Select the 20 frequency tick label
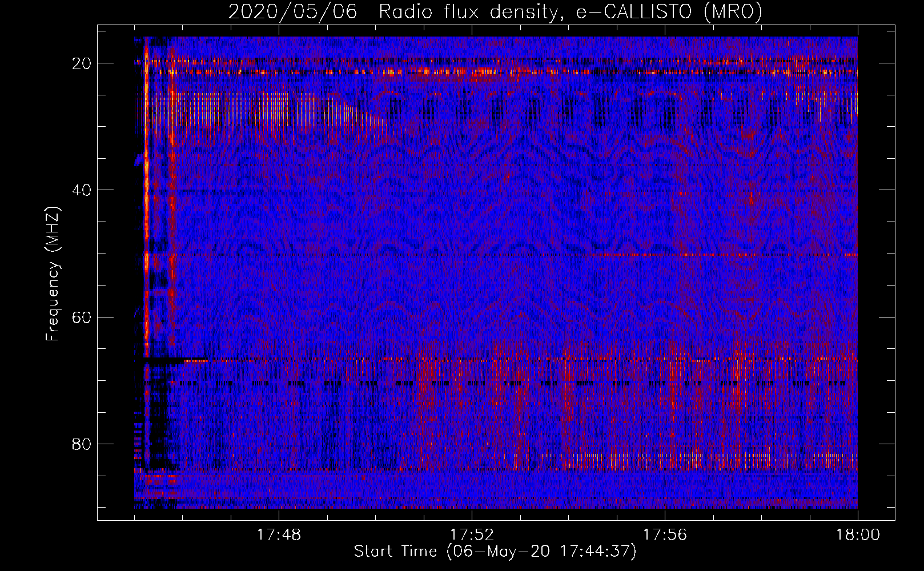The image size is (924, 571). click(82, 63)
